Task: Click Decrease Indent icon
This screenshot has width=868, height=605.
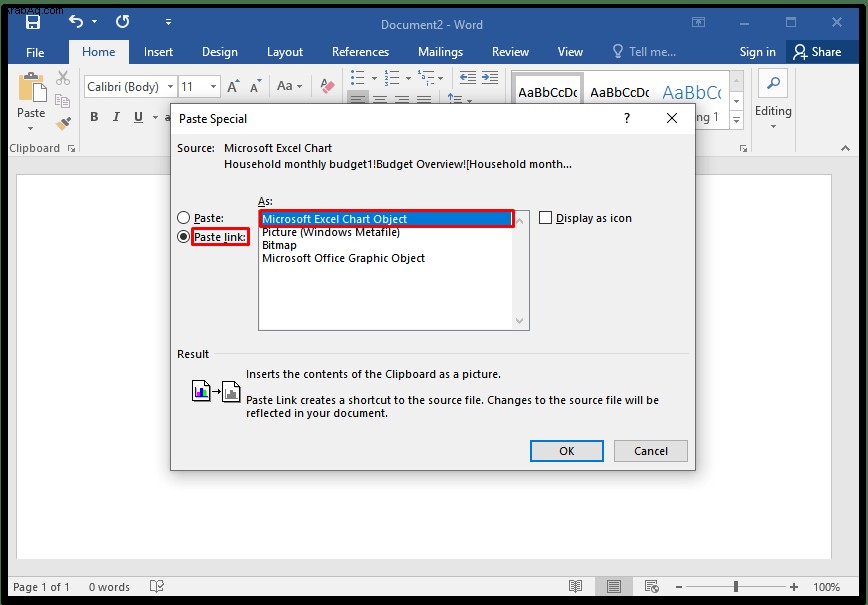Action: [x=468, y=77]
